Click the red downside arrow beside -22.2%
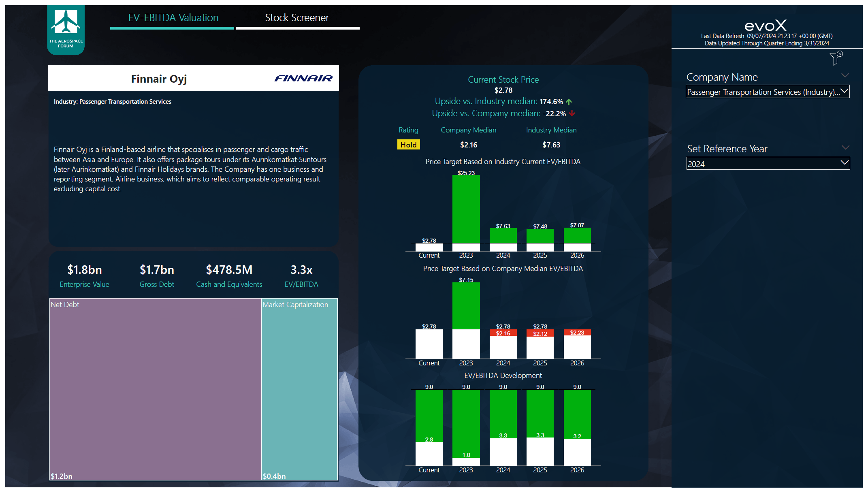This screenshot has width=868, height=493. point(572,114)
